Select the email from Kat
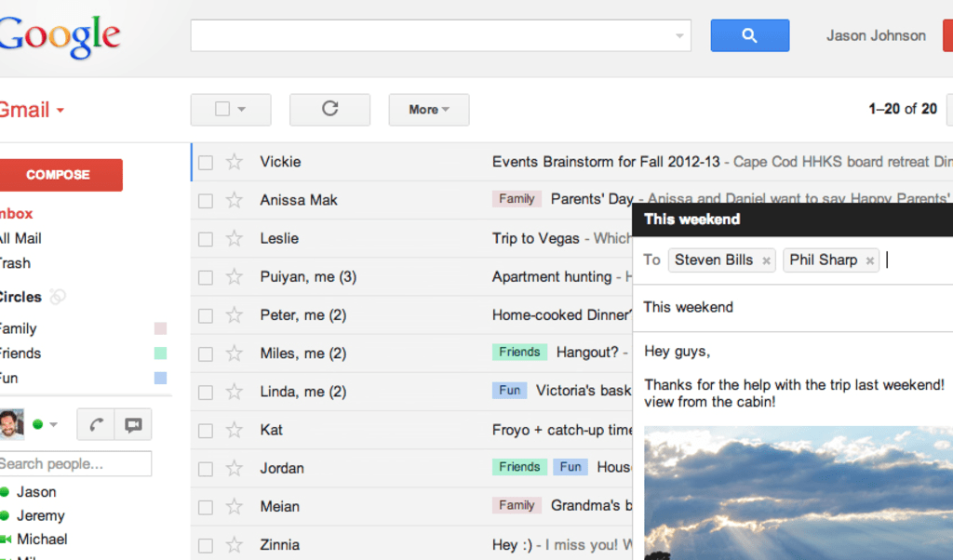 click(x=206, y=431)
